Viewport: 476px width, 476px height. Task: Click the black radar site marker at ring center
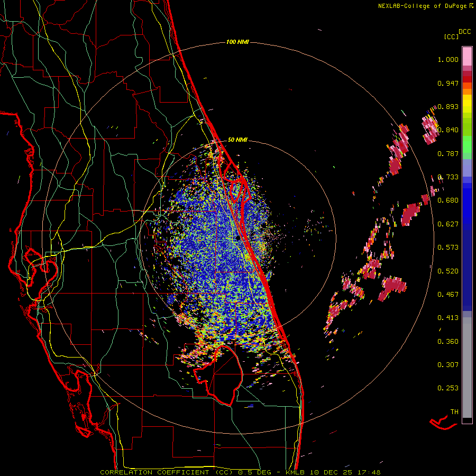pos(238,239)
